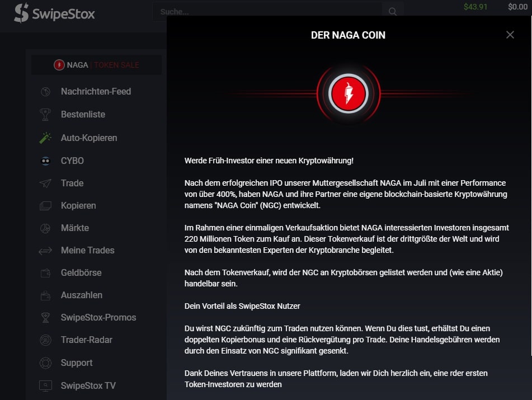Click the Märkte pie chart icon
Image resolution: width=532 pixels, height=400 pixels.
(x=45, y=228)
